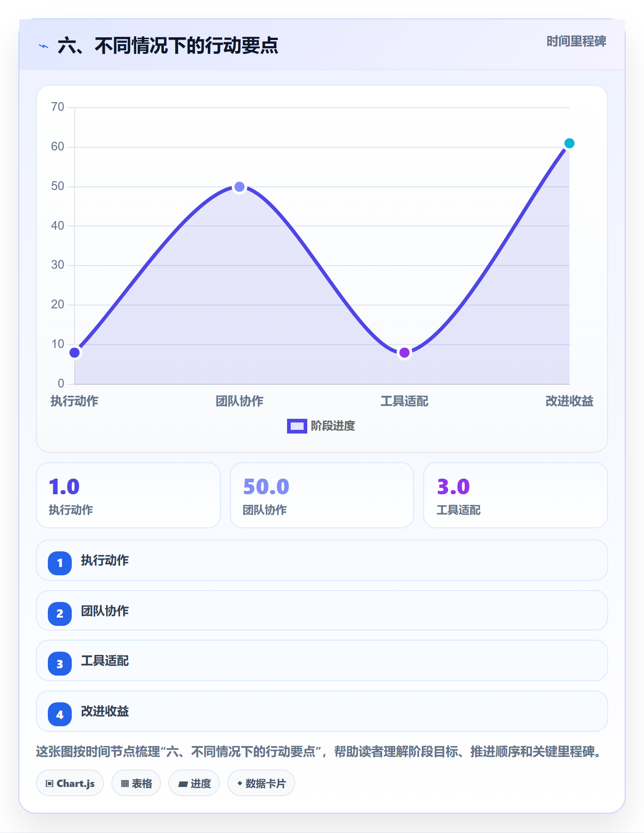
Task: Click the number 3 badge for 工具适配
Action: [x=60, y=664]
